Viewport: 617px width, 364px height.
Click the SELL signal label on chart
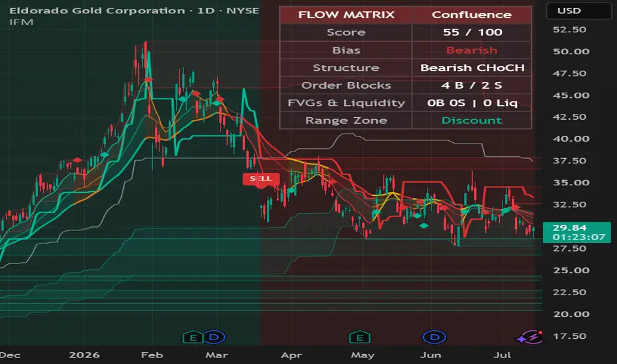click(x=261, y=179)
